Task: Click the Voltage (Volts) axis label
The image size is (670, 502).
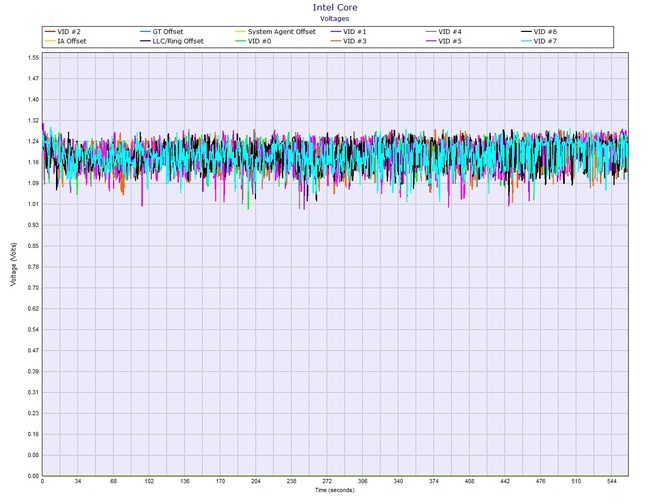Action: 14,264
